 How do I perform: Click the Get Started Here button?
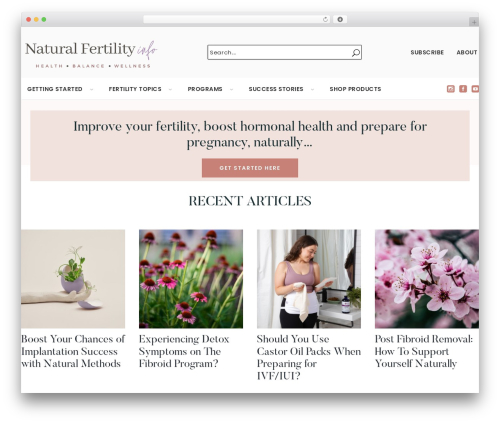coord(250,168)
